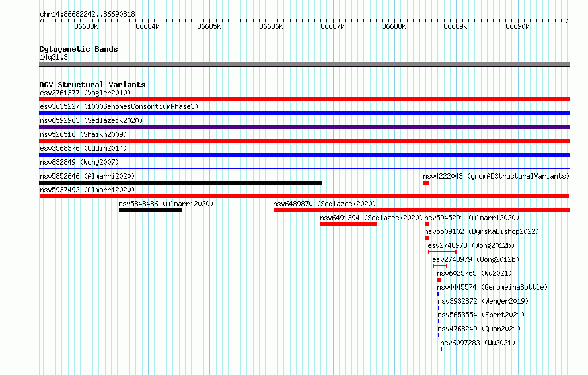Click the 86683k ruler tick label
This screenshot has width=588, height=375.
click(x=86, y=26)
